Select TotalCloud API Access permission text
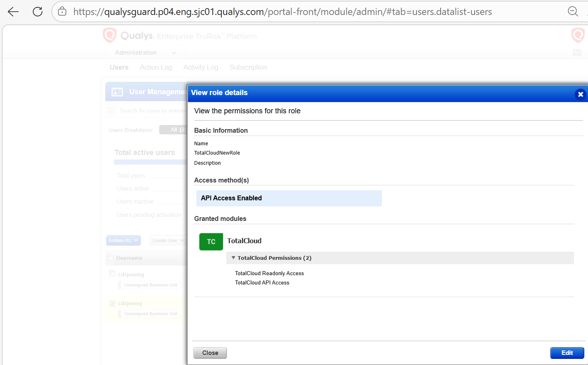The image size is (588, 365). (x=262, y=283)
